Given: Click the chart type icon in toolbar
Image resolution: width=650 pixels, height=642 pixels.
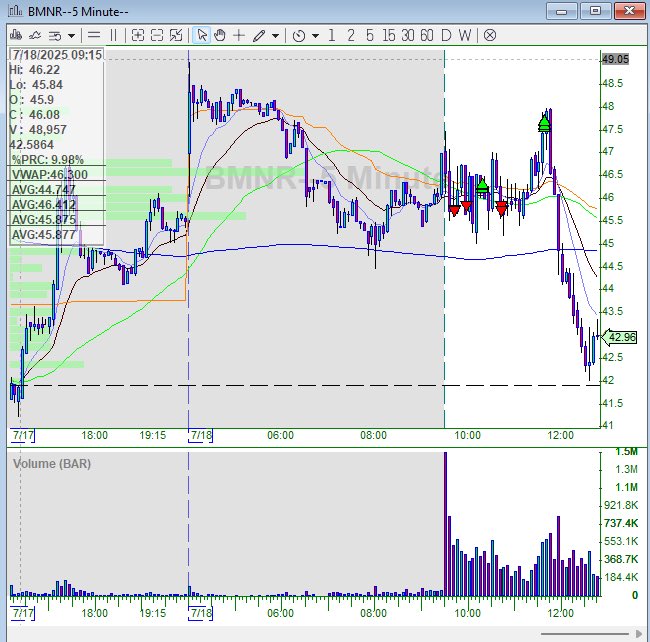Looking at the screenshot, I should (16, 35).
